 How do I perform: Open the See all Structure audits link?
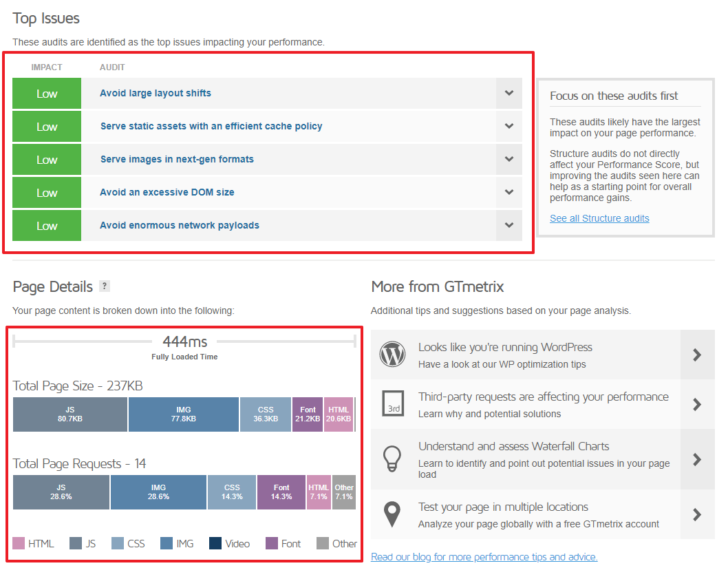(x=599, y=218)
